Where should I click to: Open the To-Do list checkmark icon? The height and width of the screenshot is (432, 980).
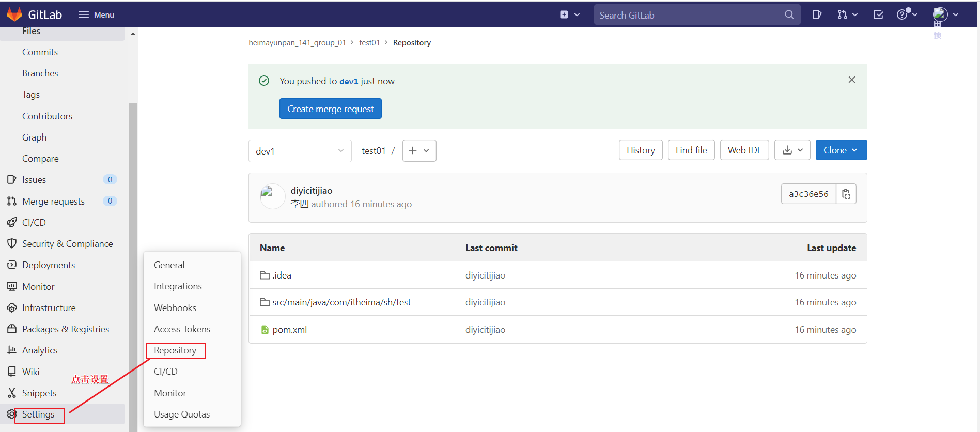pyautogui.click(x=878, y=14)
